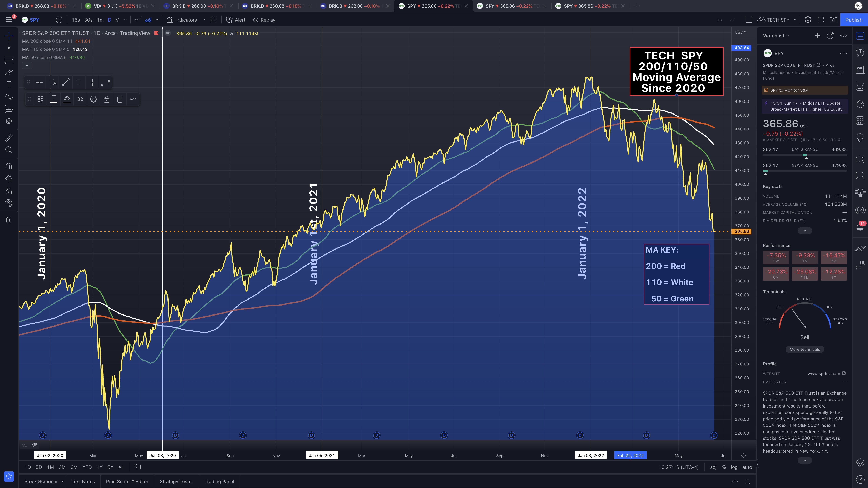This screenshot has height=488, width=868.
Task: Click the Publish button
Action: (854, 20)
